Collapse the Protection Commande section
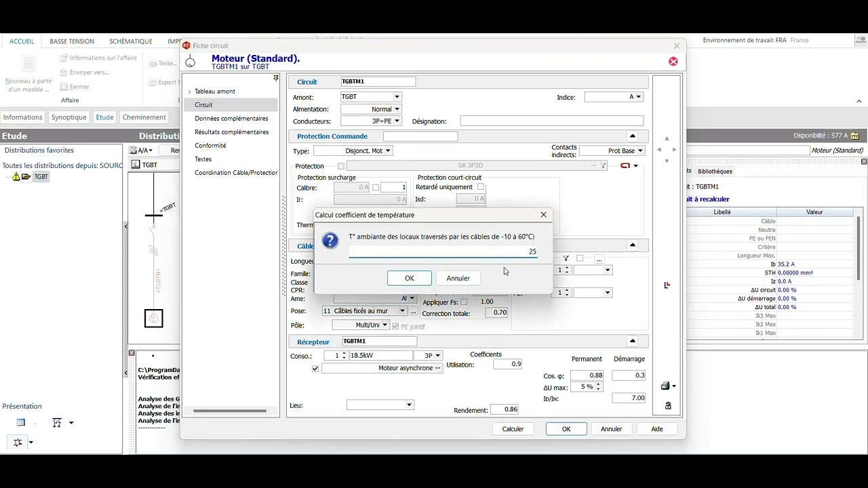The image size is (868, 488). [633, 136]
